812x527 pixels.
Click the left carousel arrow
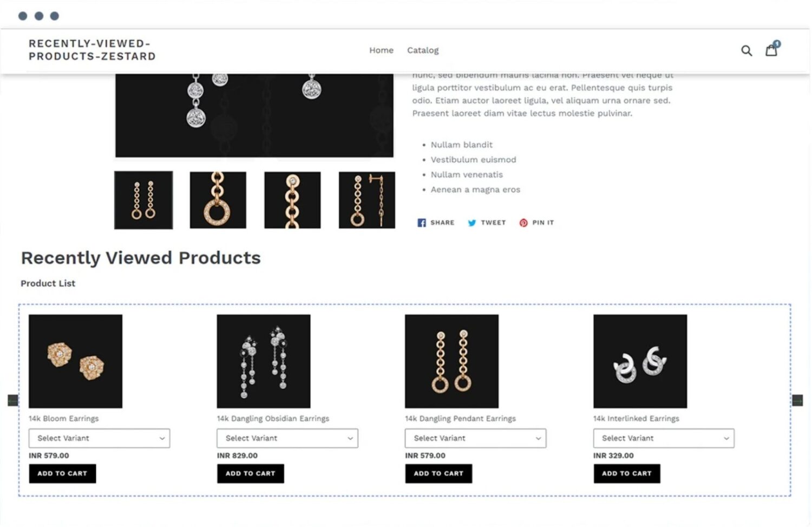click(x=13, y=400)
